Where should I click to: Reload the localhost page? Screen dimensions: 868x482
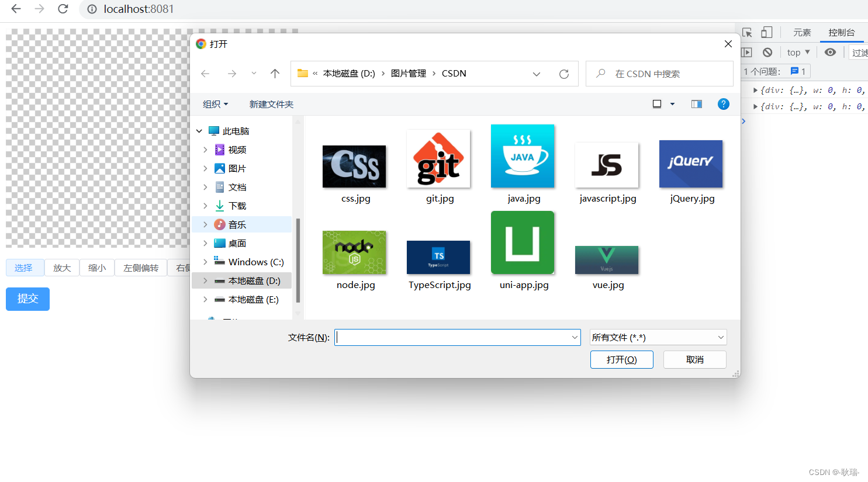point(63,9)
